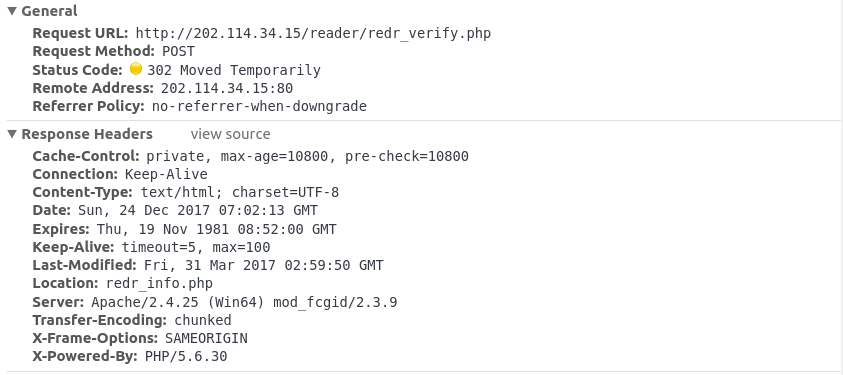Select the Request Method POST value
Image resolution: width=843 pixels, height=375 pixels.
178,52
